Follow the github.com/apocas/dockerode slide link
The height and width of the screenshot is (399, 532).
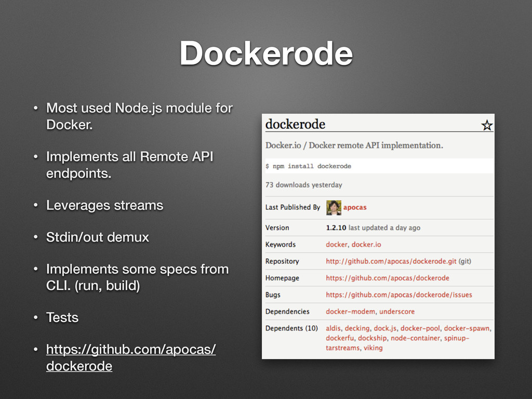coord(130,357)
